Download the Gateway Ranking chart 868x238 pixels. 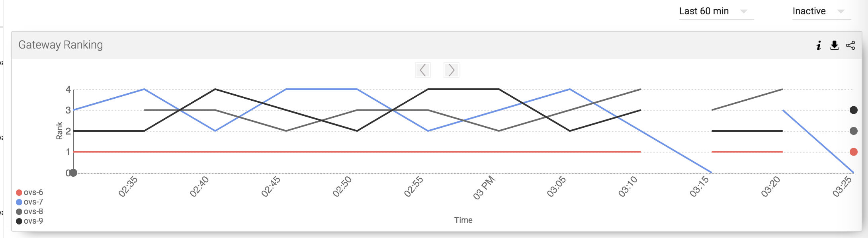click(x=834, y=46)
